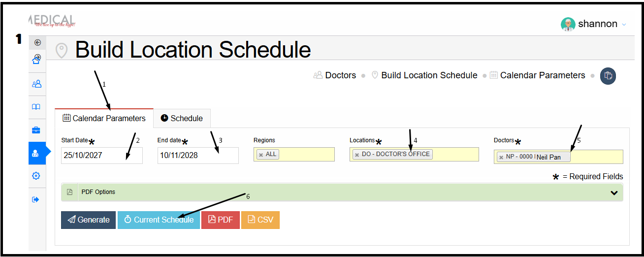Switch to the Schedule tab
Screen dimensions: 644x257
(x=182, y=118)
